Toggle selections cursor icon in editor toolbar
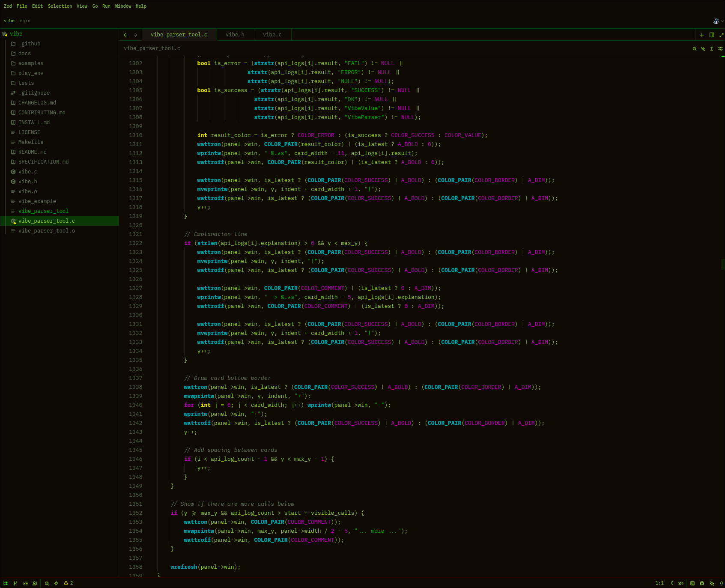This screenshot has height=588, width=725. pos(712,49)
